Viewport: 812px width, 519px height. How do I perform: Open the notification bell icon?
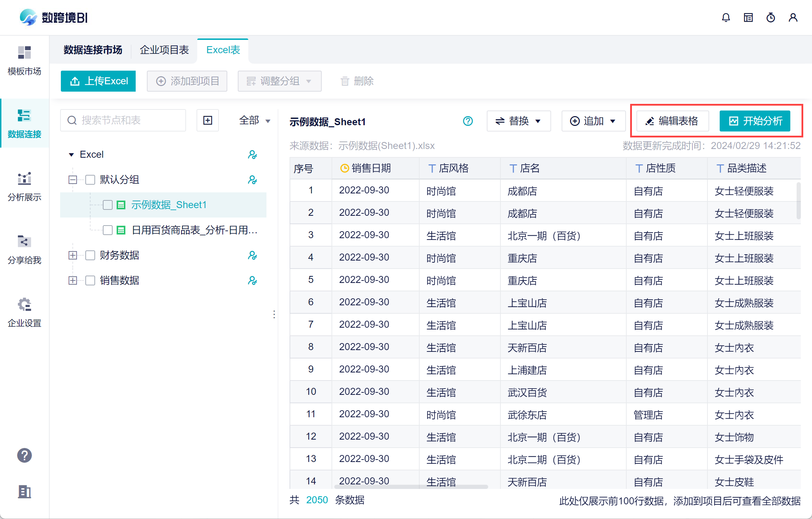[x=726, y=17]
